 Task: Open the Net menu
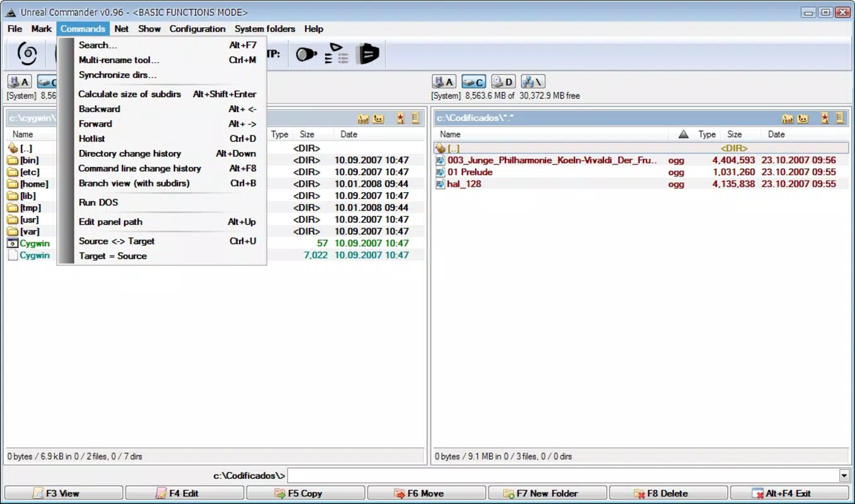[x=122, y=28]
